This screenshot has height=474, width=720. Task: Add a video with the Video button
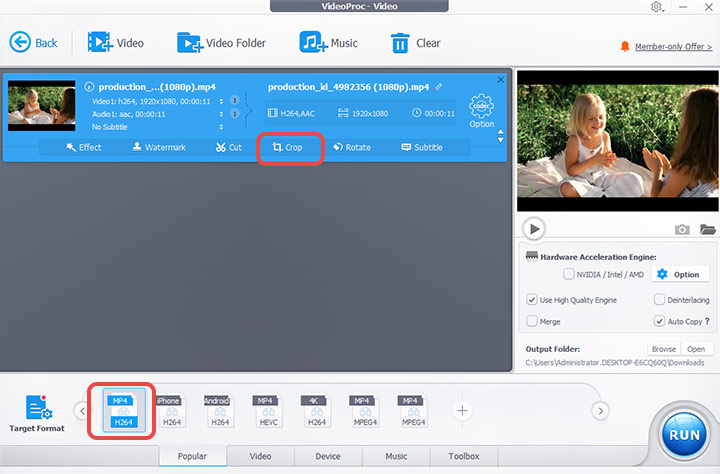click(116, 43)
